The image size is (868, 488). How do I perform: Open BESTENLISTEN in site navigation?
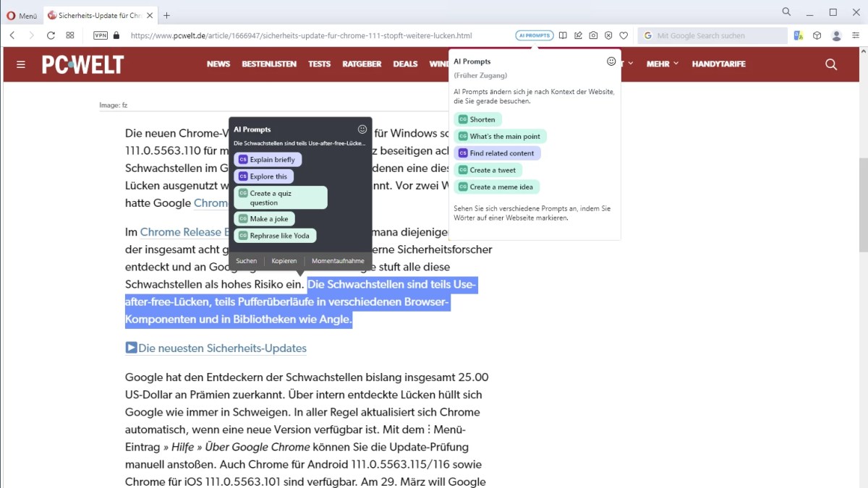[269, 64]
